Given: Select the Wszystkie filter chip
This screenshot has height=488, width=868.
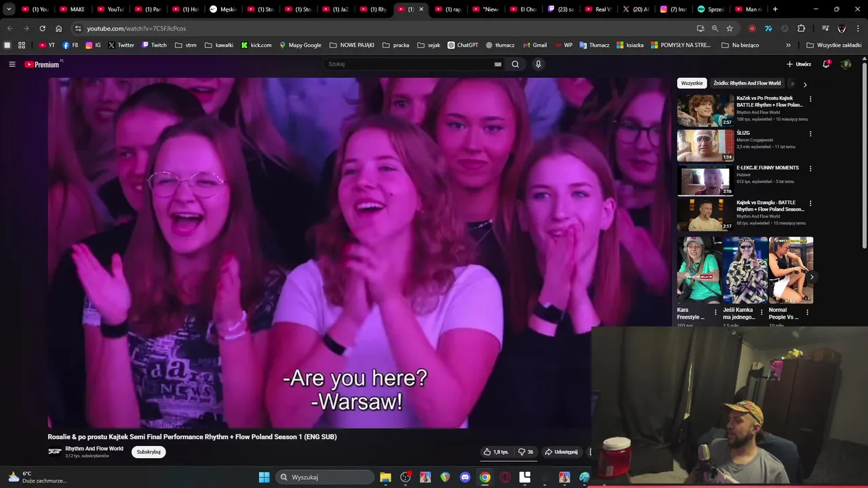Looking at the screenshot, I should 692,83.
